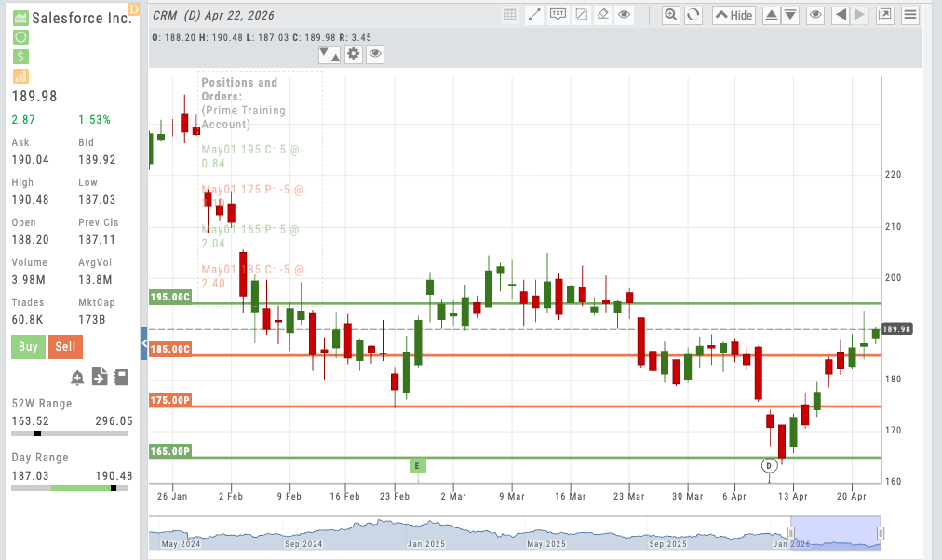Pop out chart into new window
Viewport: 942px width, 560px height.
point(884,15)
